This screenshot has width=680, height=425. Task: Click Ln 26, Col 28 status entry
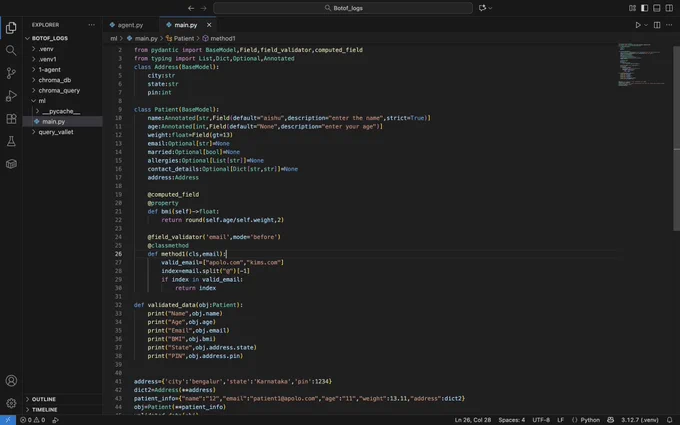pyautogui.click(x=473, y=420)
